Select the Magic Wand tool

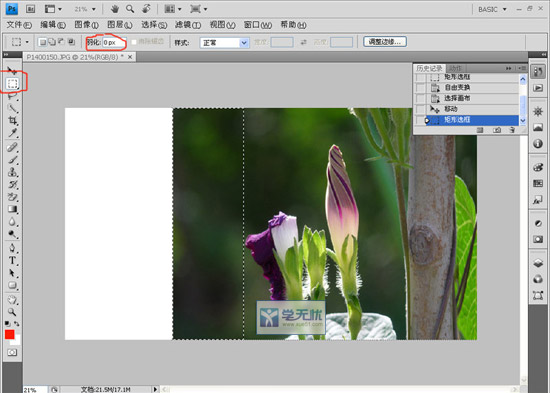[x=12, y=108]
